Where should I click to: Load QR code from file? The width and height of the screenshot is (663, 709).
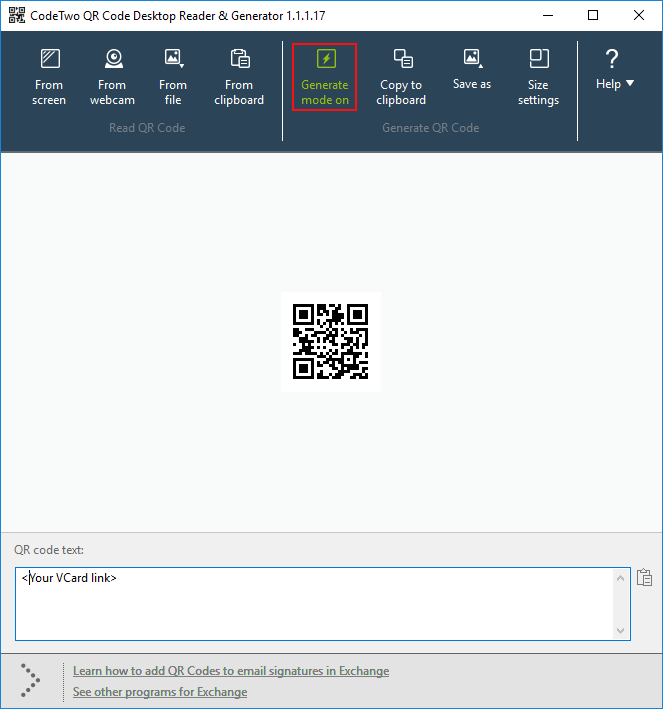pos(173,77)
